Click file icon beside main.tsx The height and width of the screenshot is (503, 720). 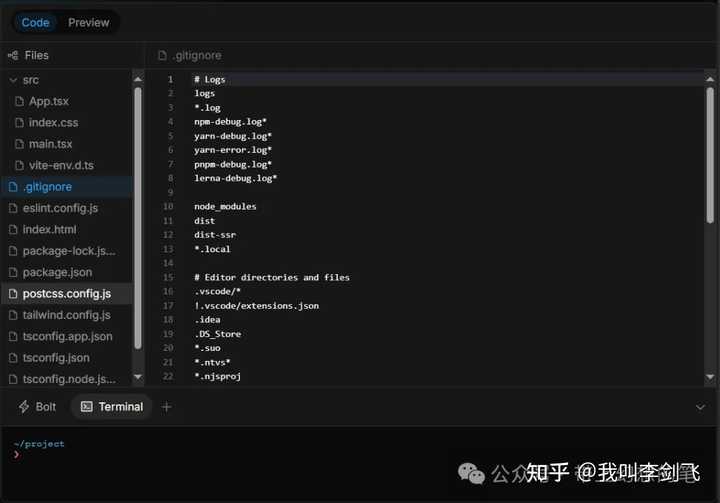pyautogui.click(x=19, y=144)
